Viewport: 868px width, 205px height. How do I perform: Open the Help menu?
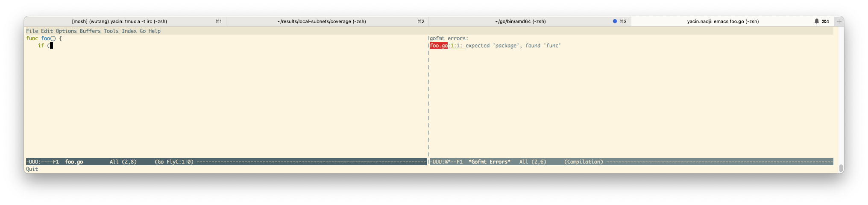pos(155,31)
